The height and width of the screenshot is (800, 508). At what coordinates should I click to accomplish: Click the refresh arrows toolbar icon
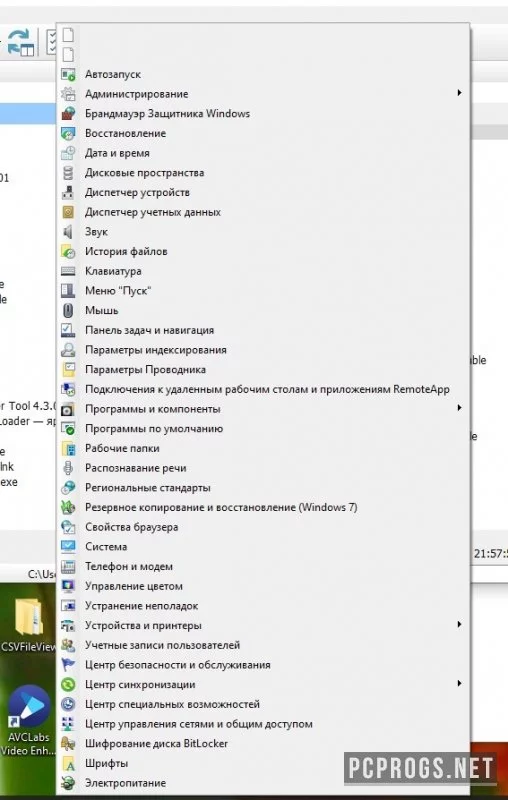click(21, 42)
